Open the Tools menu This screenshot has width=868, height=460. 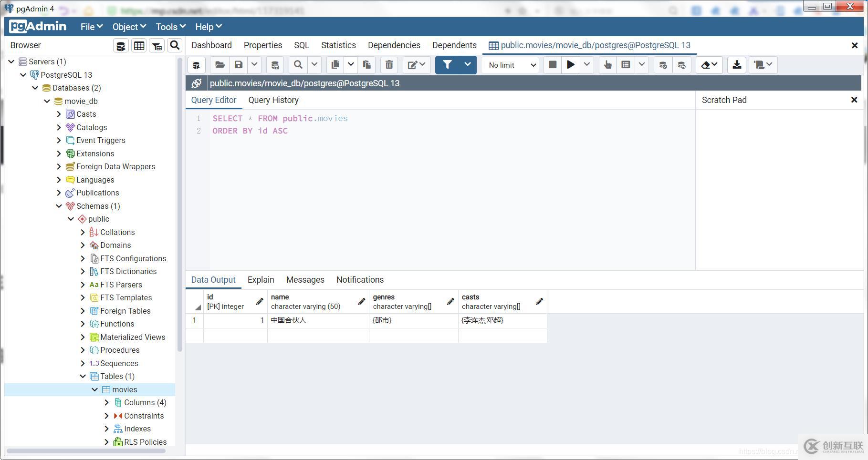pyautogui.click(x=170, y=27)
